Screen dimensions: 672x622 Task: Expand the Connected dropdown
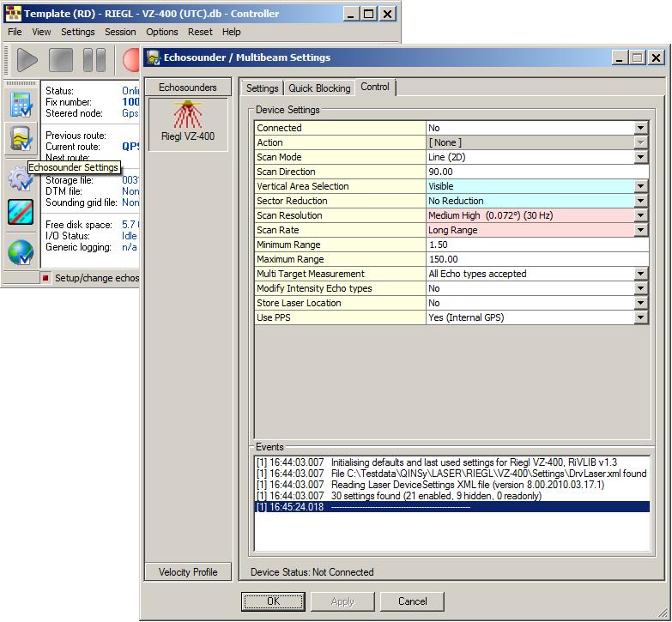(x=640, y=128)
